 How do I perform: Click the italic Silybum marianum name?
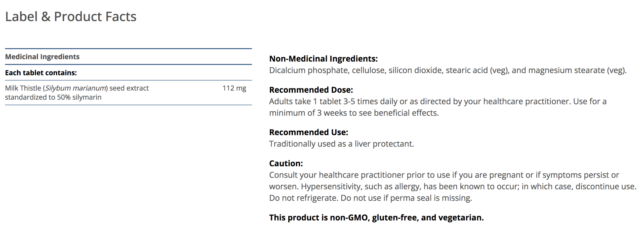pyautogui.click(x=75, y=88)
